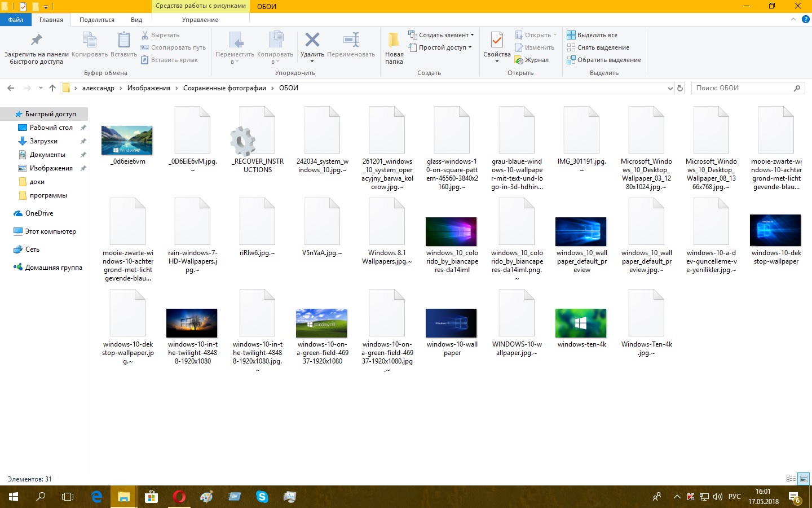Click Изображения in the breadcrumb path
The height and width of the screenshot is (508, 812).
(x=148, y=88)
